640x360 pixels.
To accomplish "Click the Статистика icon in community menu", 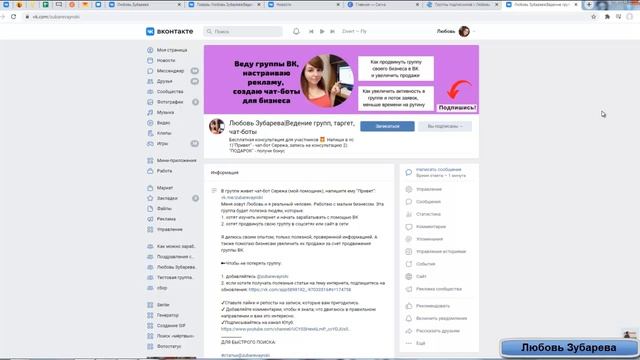I will [409, 214].
